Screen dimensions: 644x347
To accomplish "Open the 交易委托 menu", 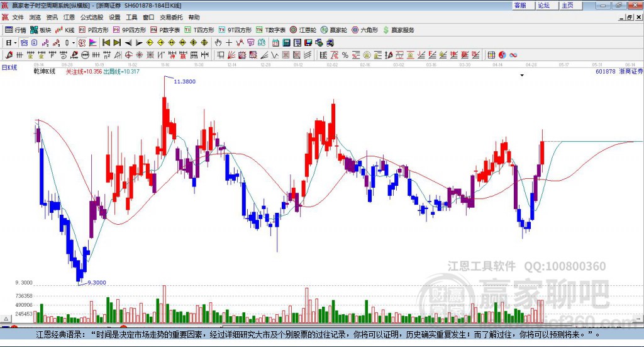I will tap(171, 17).
